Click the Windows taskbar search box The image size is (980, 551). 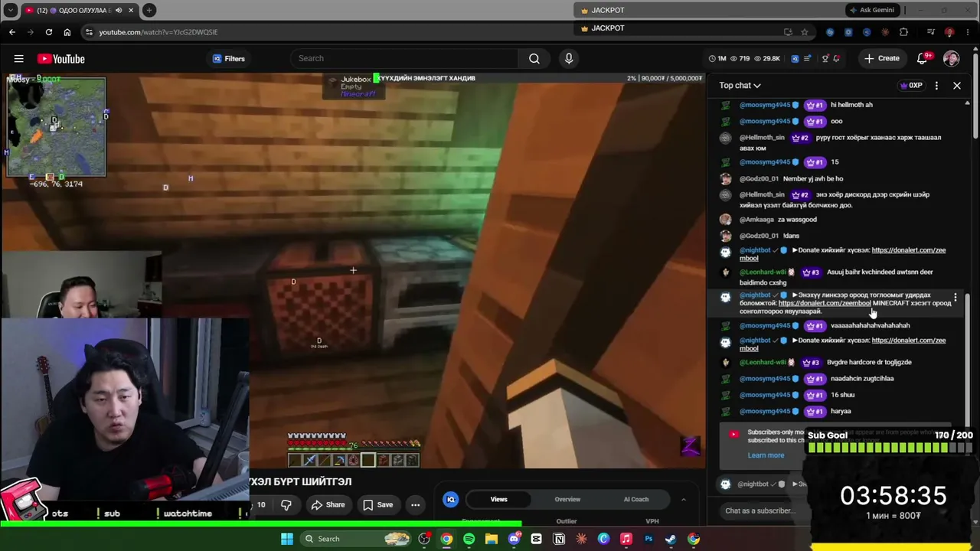click(356, 539)
